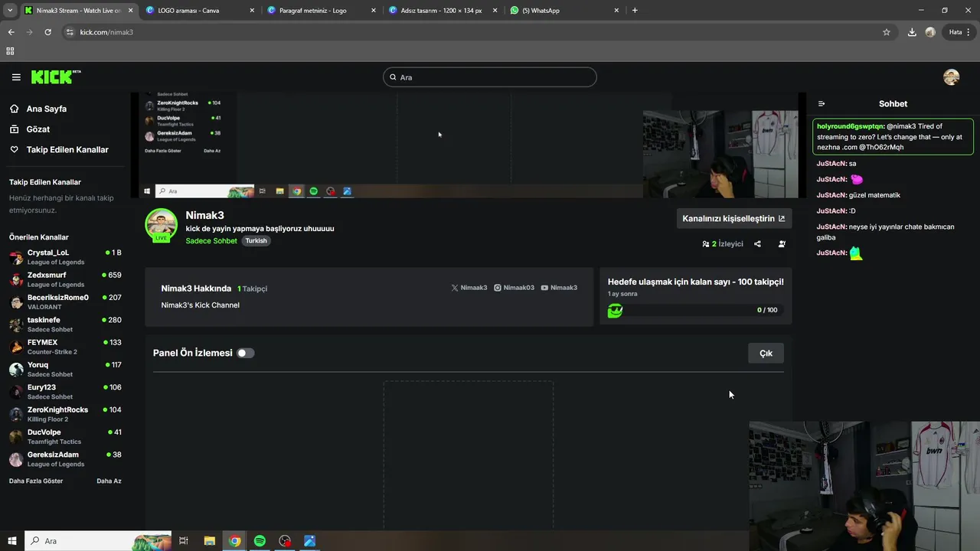
Task: Open DucVolpe recommended channel
Action: (65, 437)
